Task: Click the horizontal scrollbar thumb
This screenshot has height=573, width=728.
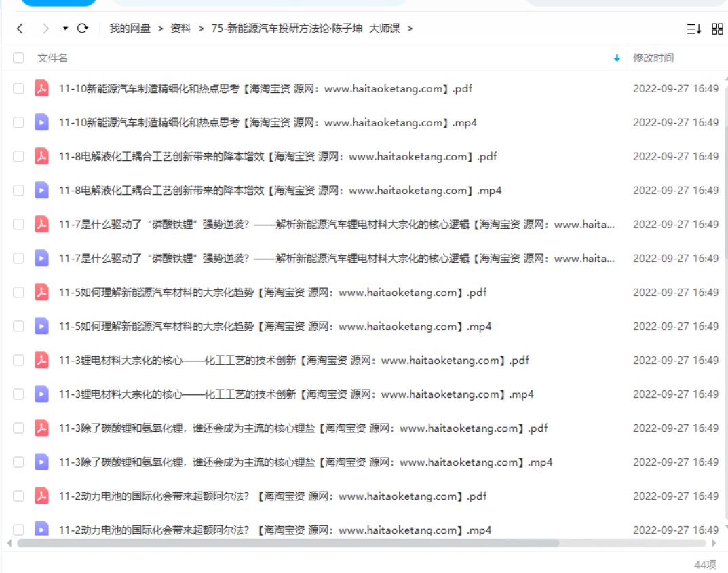Action: (288, 543)
